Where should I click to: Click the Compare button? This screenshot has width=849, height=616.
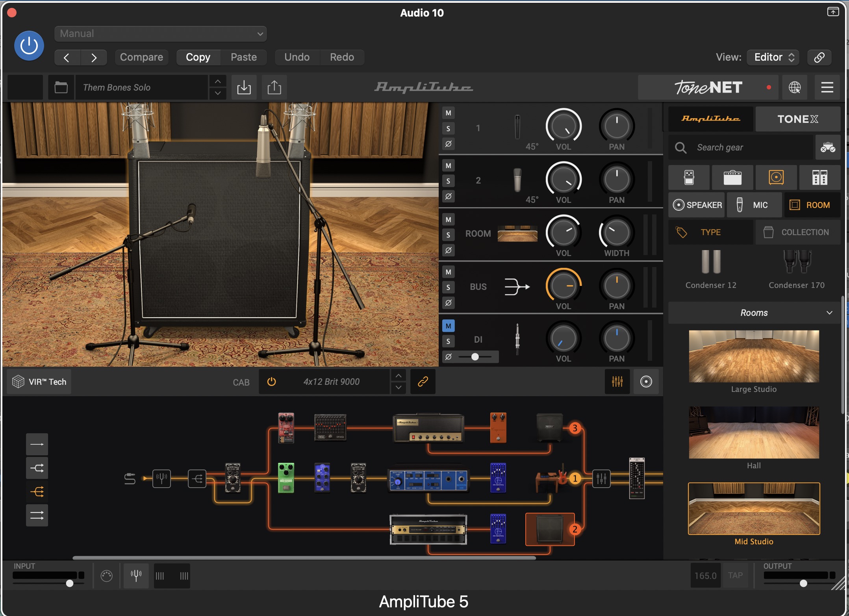pyautogui.click(x=141, y=58)
